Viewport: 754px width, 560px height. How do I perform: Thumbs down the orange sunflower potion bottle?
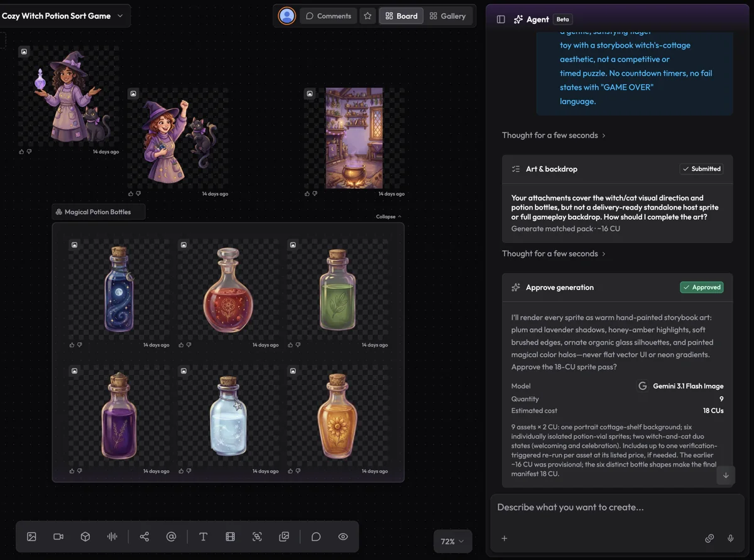point(298,471)
